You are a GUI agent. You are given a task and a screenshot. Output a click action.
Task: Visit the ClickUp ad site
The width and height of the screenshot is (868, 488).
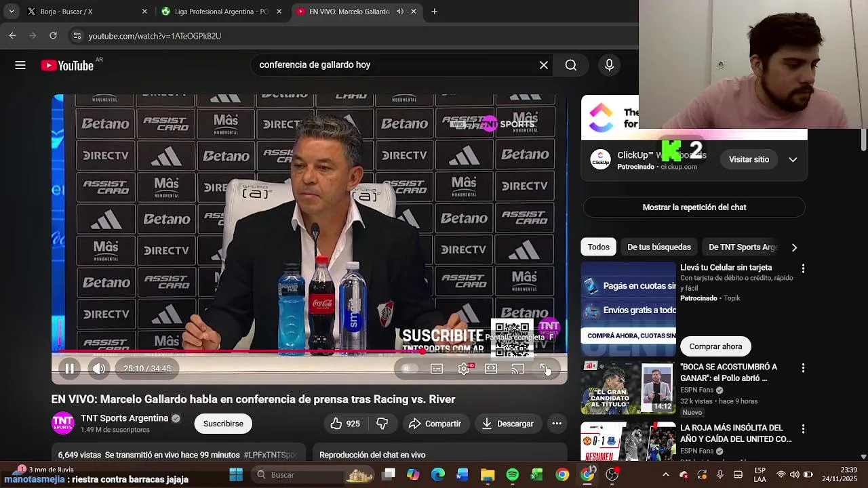tap(749, 159)
